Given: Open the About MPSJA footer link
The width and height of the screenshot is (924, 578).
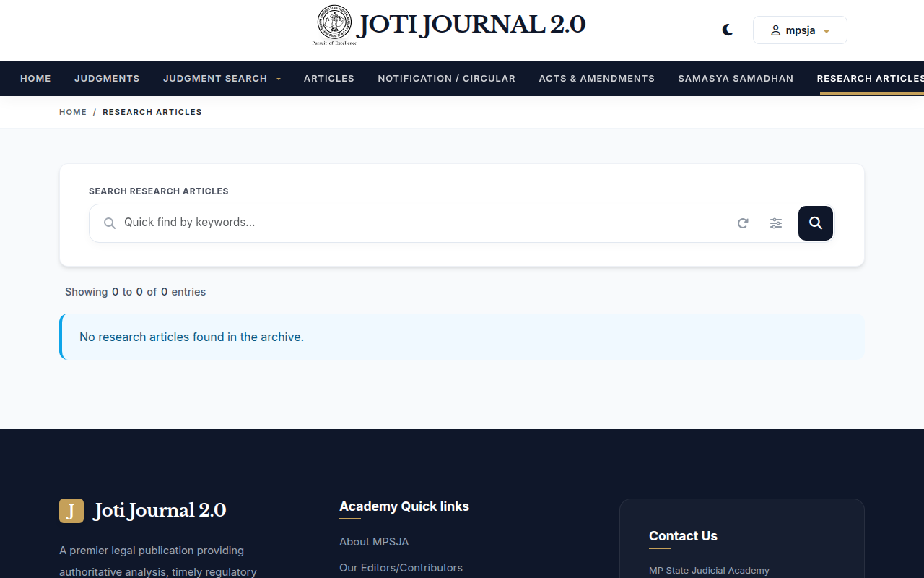Looking at the screenshot, I should (x=374, y=542).
